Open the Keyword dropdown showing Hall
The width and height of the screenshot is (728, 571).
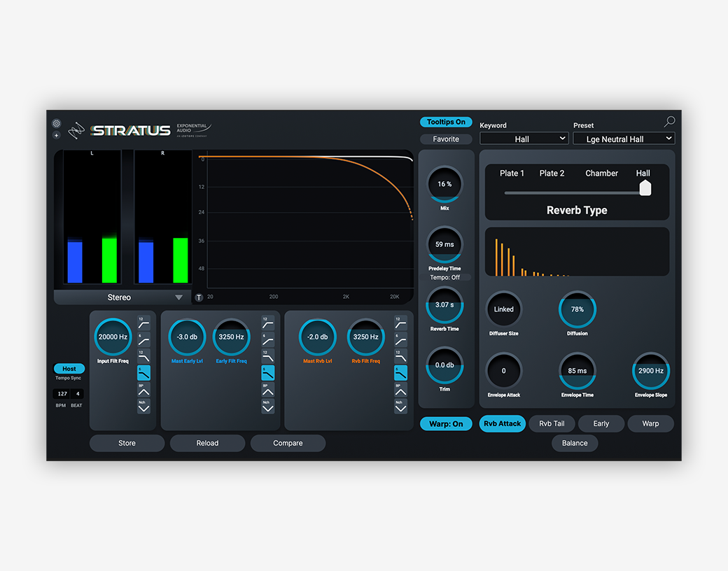point(524,139)
